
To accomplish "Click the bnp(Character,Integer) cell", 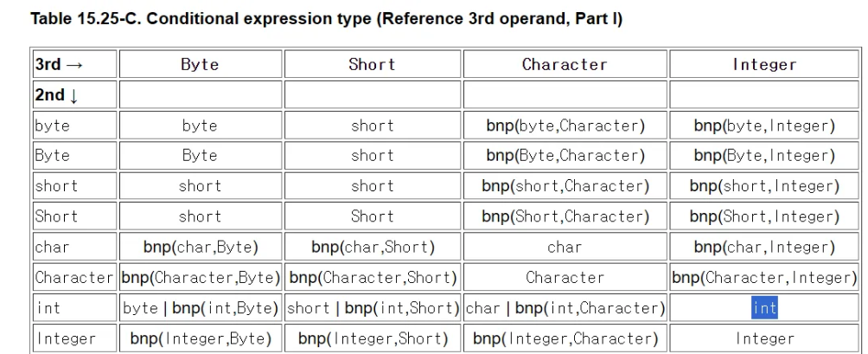I will [x=764, y=278].
